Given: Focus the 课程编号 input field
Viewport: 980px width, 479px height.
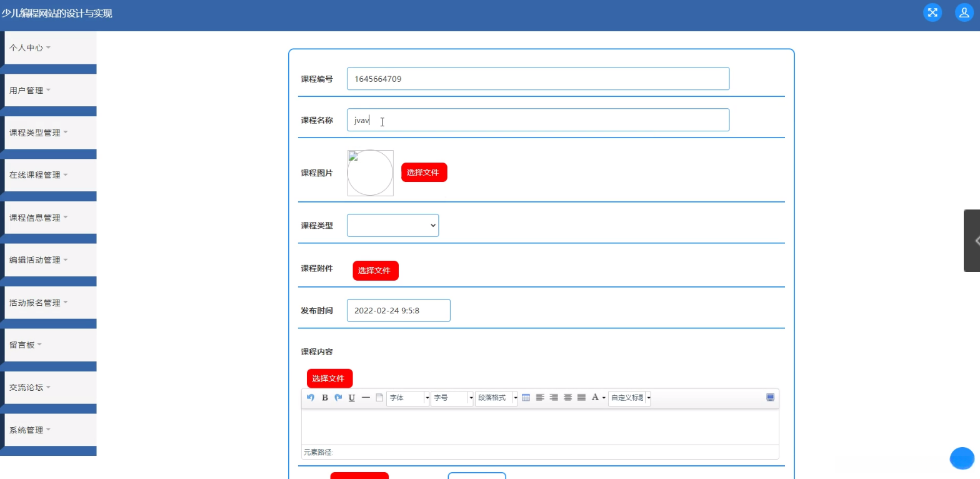Looking at the screenshot, I should [x=538, y=79].
